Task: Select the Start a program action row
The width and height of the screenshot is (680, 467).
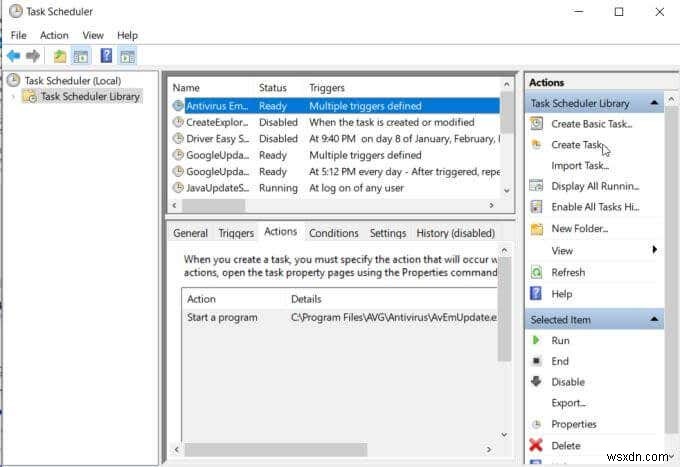Action: (340, 317)
